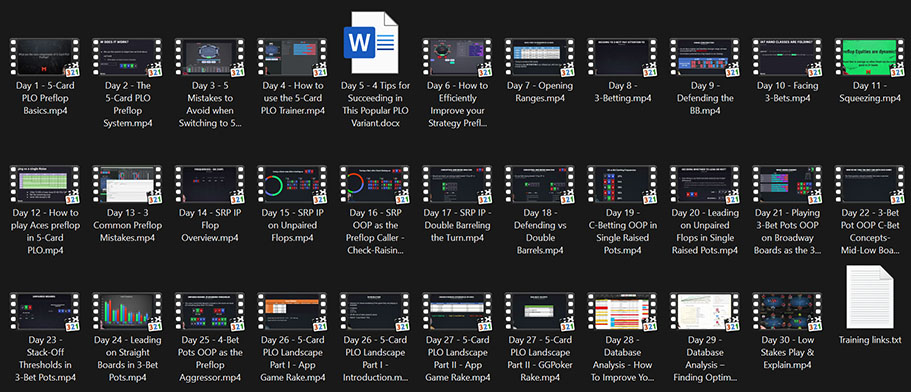The image size is (911, 392).
Task: Select the Day 24 bar chart video thumbnail
Action: (x=128, y=312)
